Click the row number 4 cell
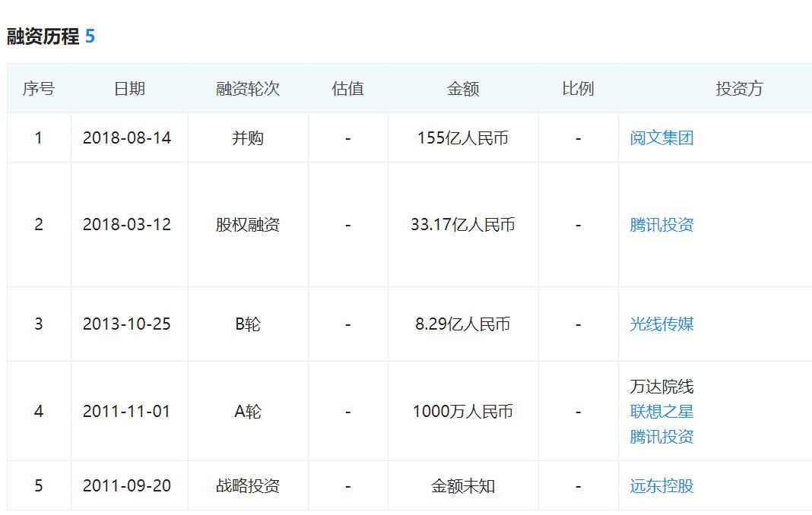The height and width of the screenshot is (515, 812). click(39, 412)
